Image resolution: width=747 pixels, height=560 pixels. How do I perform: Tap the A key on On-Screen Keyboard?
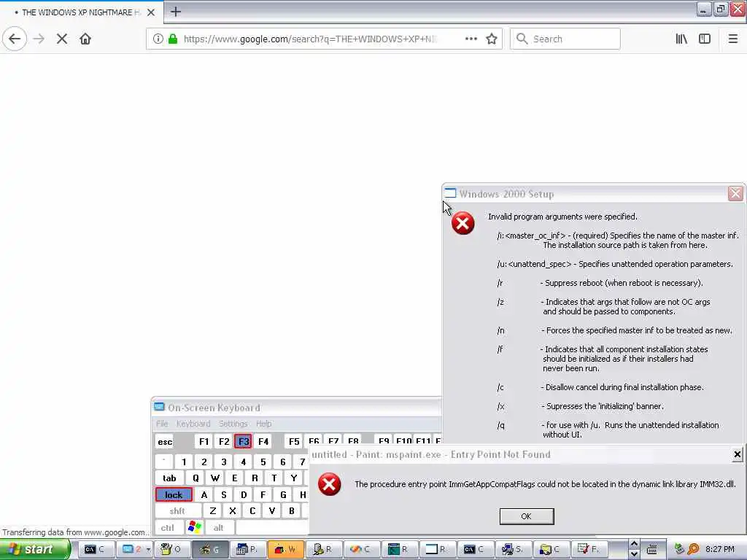coord(204,495)
